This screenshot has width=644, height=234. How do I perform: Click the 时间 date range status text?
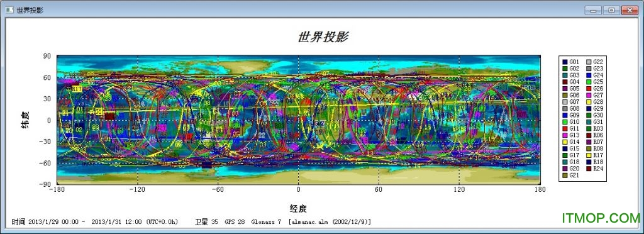(95, 222)
